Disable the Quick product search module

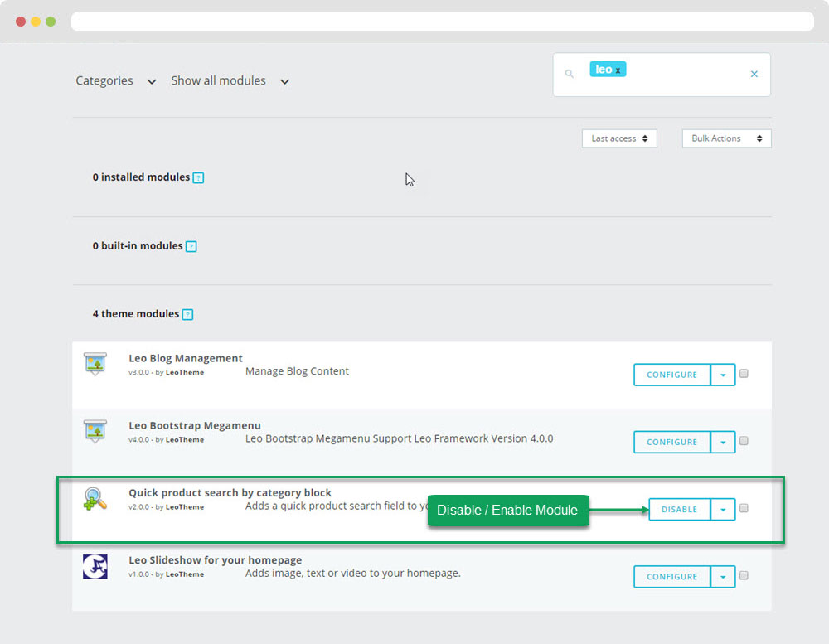(x=680, y=510)
